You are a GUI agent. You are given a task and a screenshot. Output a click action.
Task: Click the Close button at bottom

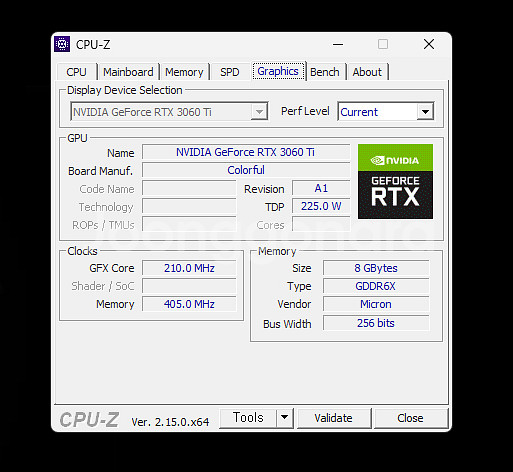click(x=411, y=418)
